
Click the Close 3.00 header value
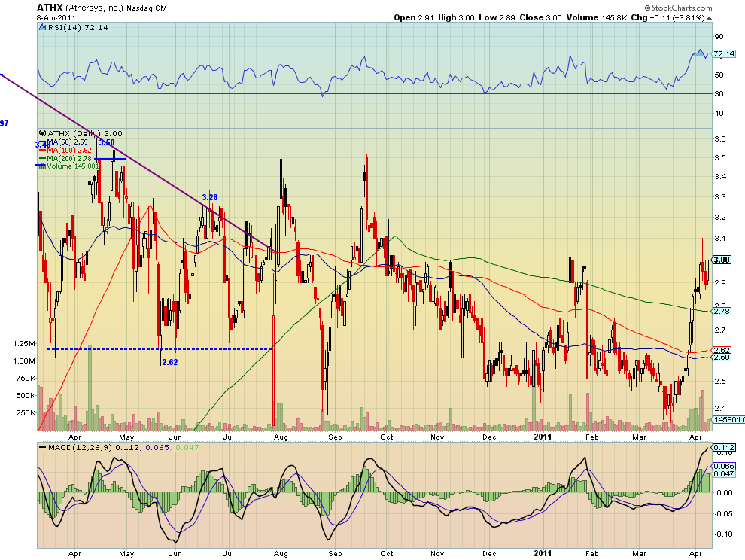541,17
